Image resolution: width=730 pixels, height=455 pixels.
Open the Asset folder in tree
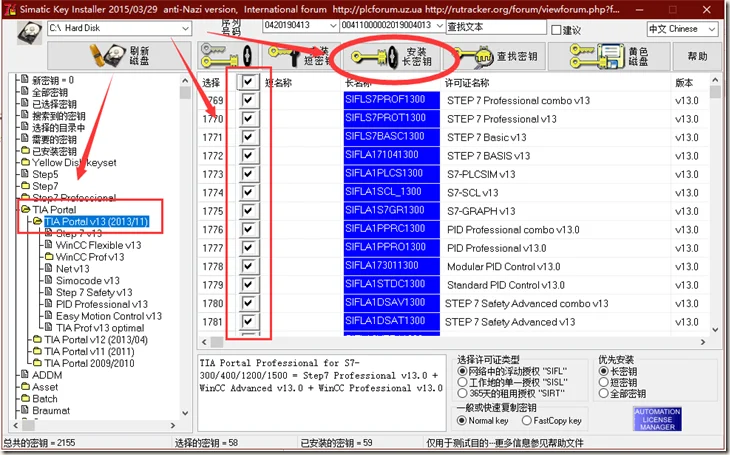tap(45, 387)
